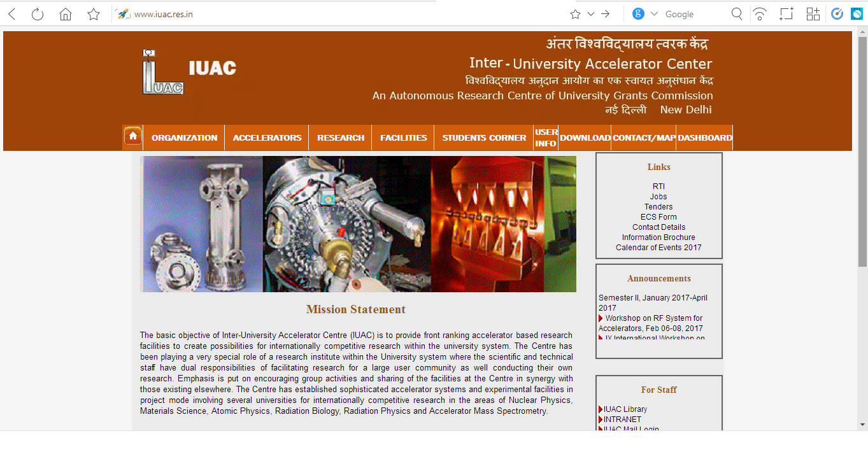Open the RESEARCH menu
Image resolution: width=868 pixels, height=452 pixels.
341,138
